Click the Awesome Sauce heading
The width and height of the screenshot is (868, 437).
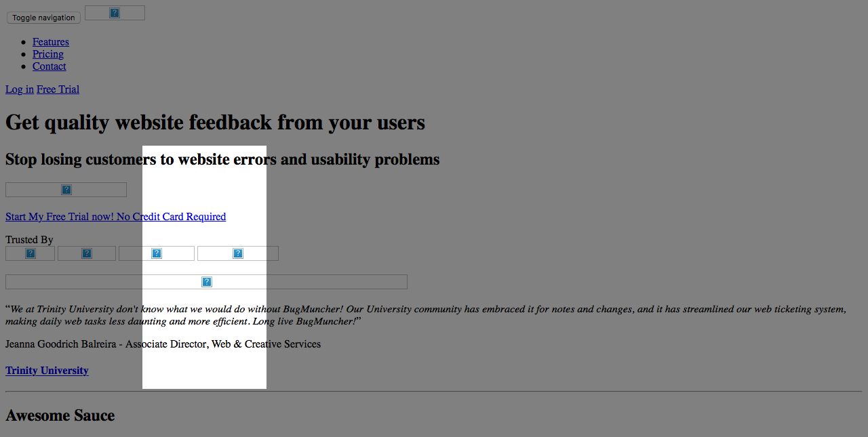[60, 415]
